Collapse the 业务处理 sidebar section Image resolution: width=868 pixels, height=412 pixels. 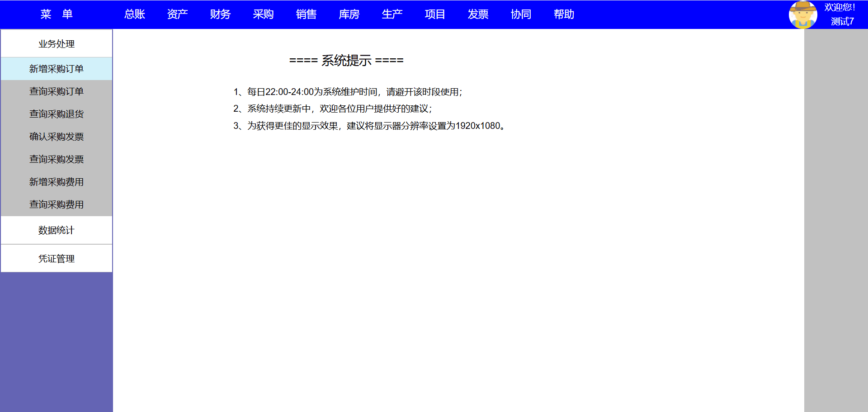click(x=57, y=44)
